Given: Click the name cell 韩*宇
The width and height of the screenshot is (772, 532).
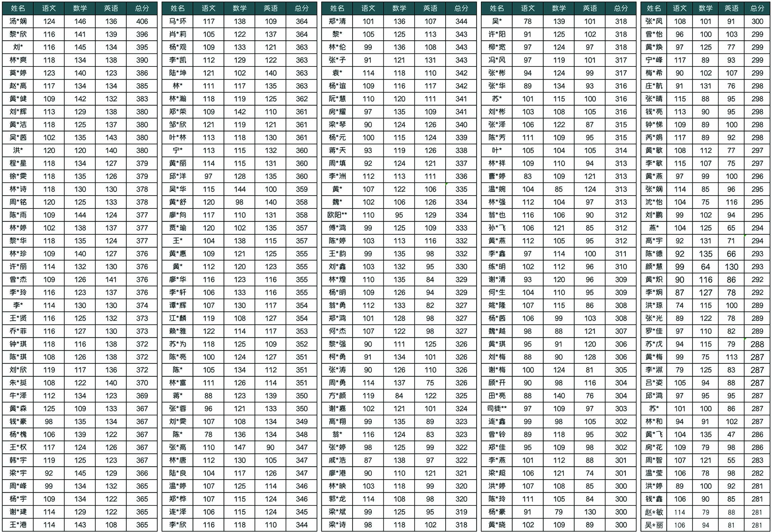Looking at the screenshot, I should 18,460.
